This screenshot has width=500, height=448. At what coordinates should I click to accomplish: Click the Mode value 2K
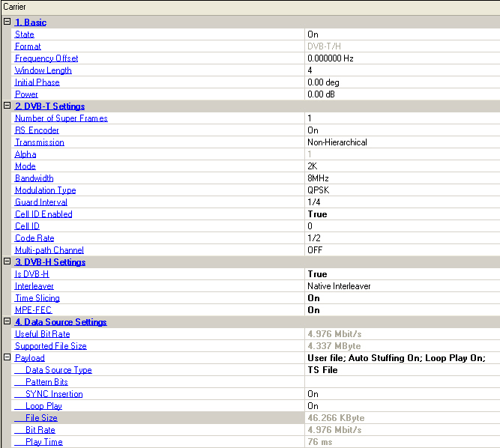[x=312, y=166]
